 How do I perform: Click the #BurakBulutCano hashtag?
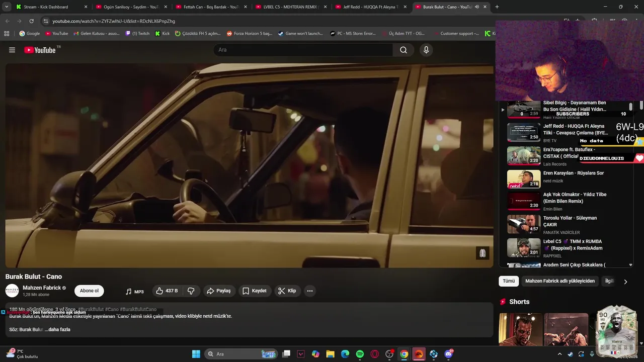coord(138,309)
